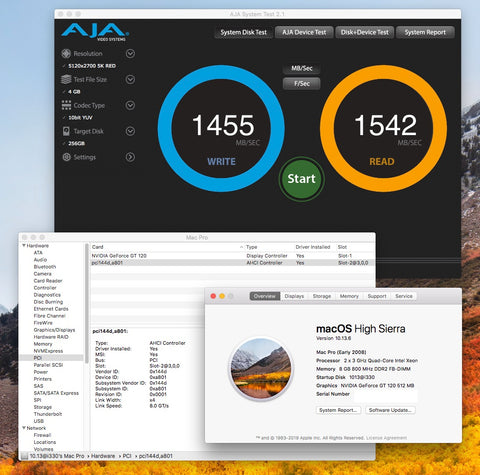480x475 pixels.
Task: Switch to the Service tab
Action: tap(404, 296)
